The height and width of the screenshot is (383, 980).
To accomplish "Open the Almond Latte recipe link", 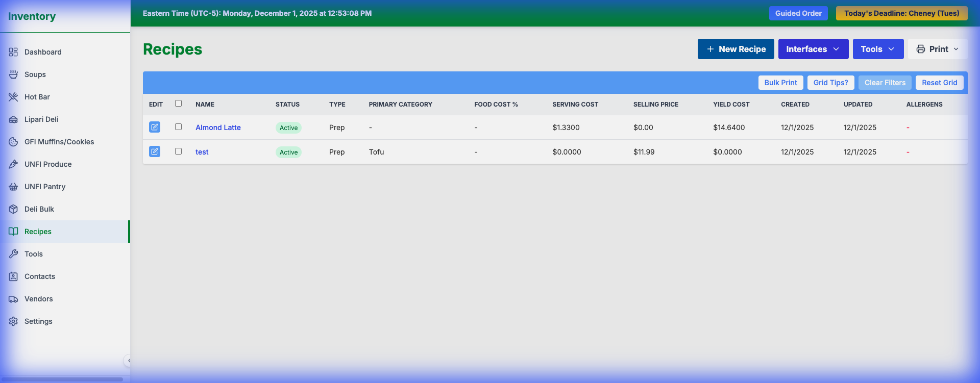I will pyautogui.click(x=218, y=127).
